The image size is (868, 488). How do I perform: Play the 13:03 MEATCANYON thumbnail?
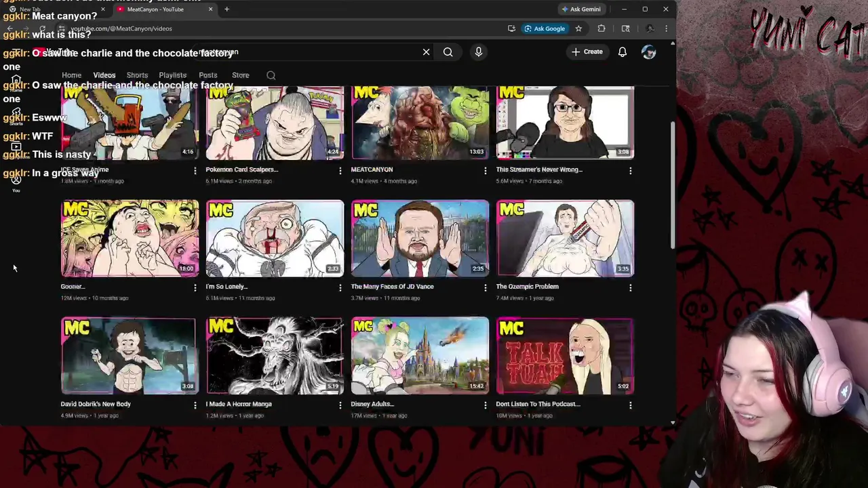click(x=420, y=123)
